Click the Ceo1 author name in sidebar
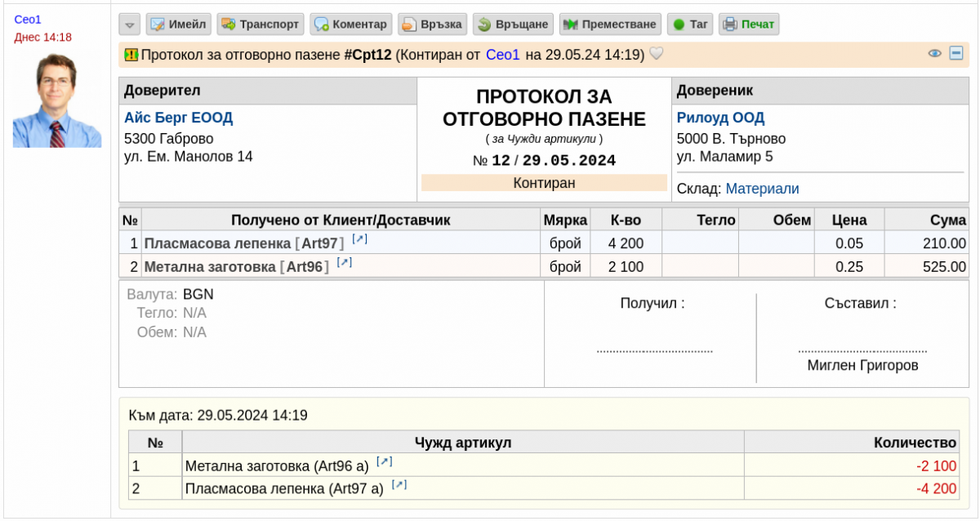 coord(28,19)
